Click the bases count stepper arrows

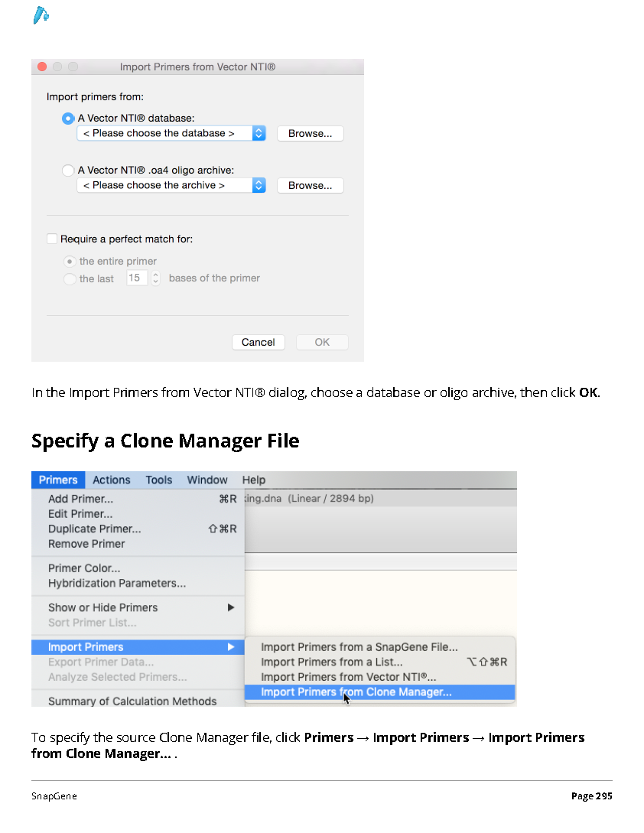(156, 278)
